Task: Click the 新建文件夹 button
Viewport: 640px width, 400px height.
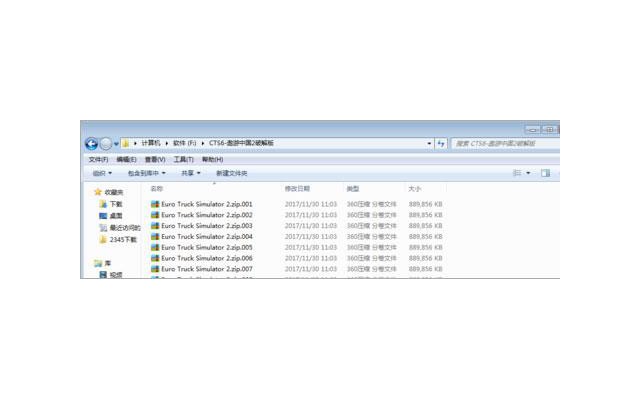Action: (x=231, y=173)
